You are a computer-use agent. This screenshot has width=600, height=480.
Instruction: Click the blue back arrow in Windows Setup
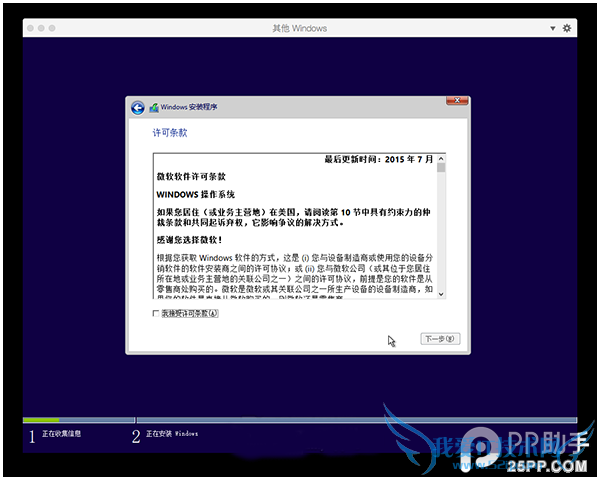tap(138, 108)
